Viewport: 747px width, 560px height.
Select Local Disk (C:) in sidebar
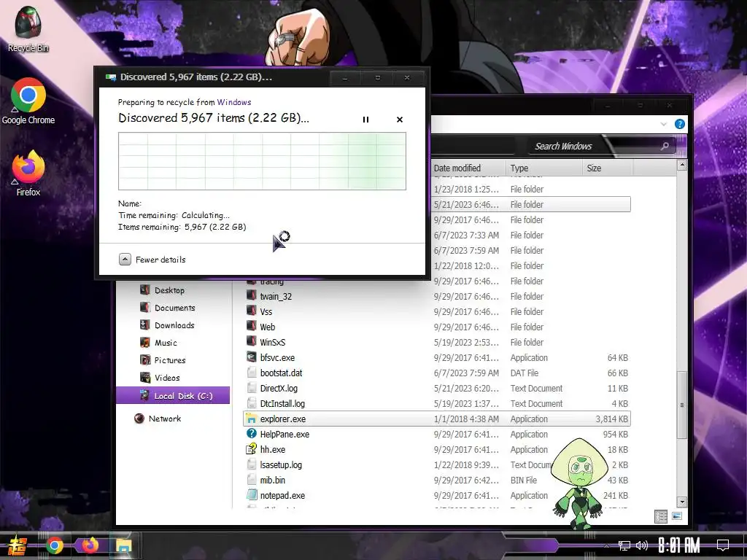(x=173, y=395)
